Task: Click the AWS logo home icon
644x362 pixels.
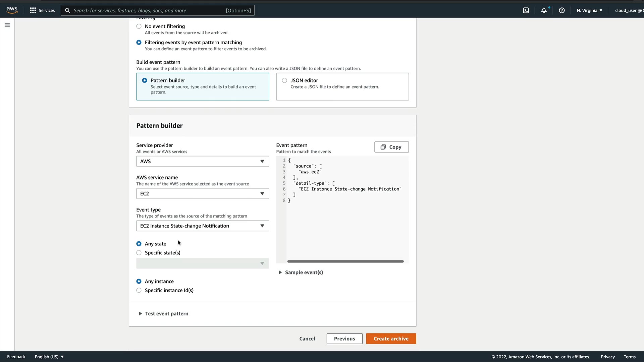Action: point(12,10)
